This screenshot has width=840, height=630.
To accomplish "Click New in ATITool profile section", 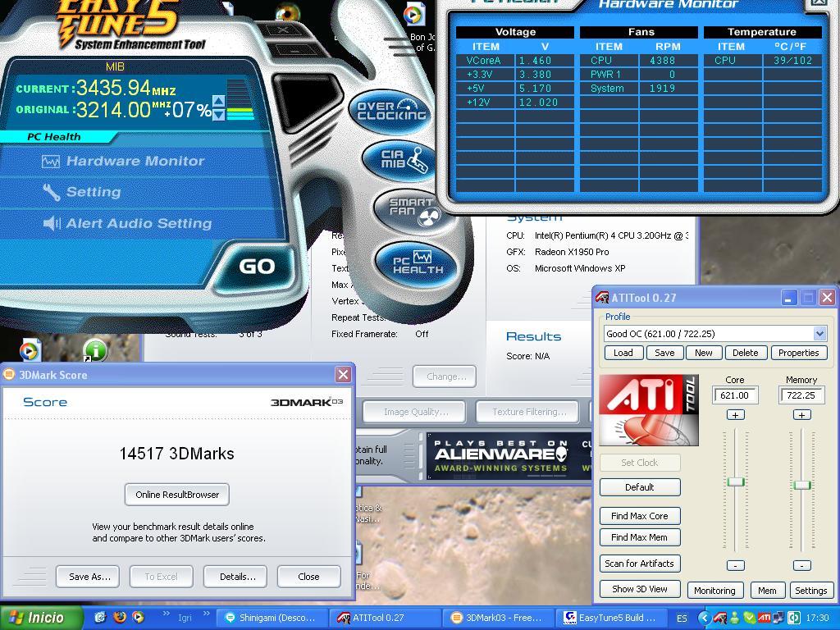I will pos(703,353).
